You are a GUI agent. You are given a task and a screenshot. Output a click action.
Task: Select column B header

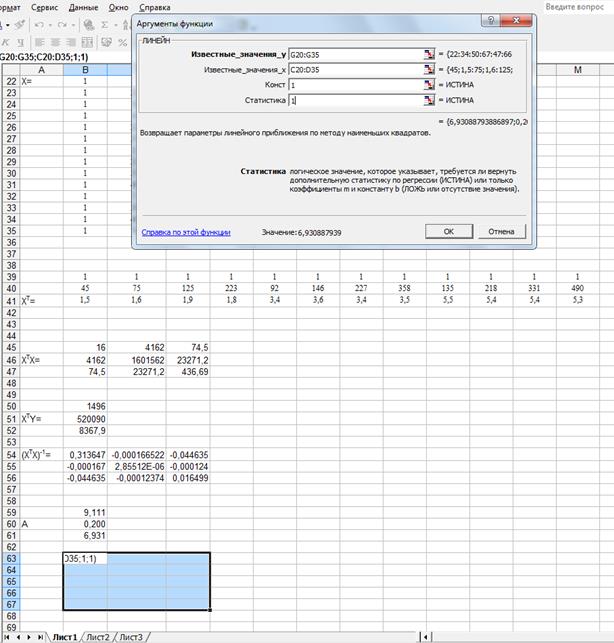(x=85, y=70)
